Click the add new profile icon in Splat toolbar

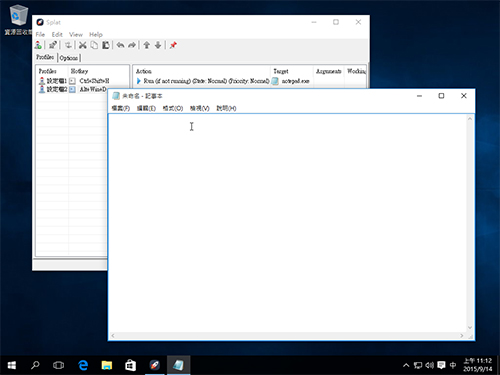click(x=38, y=45)
